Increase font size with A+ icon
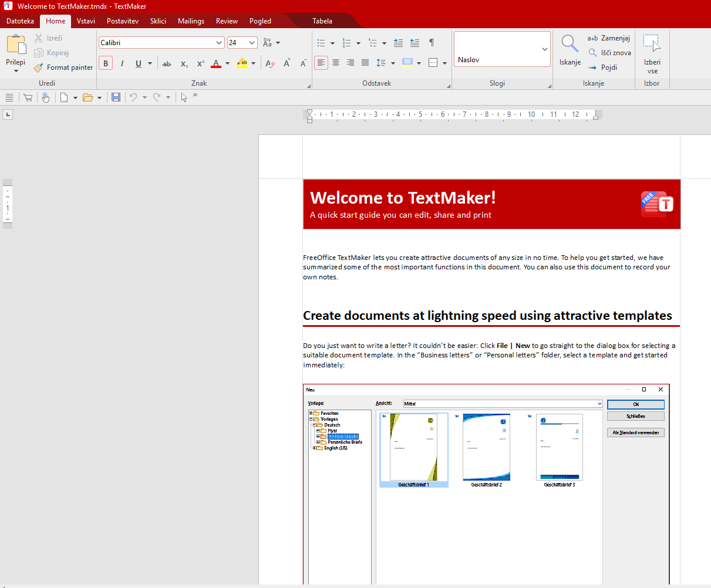Viewport: 711px width, 588px height. coord(287,63)
